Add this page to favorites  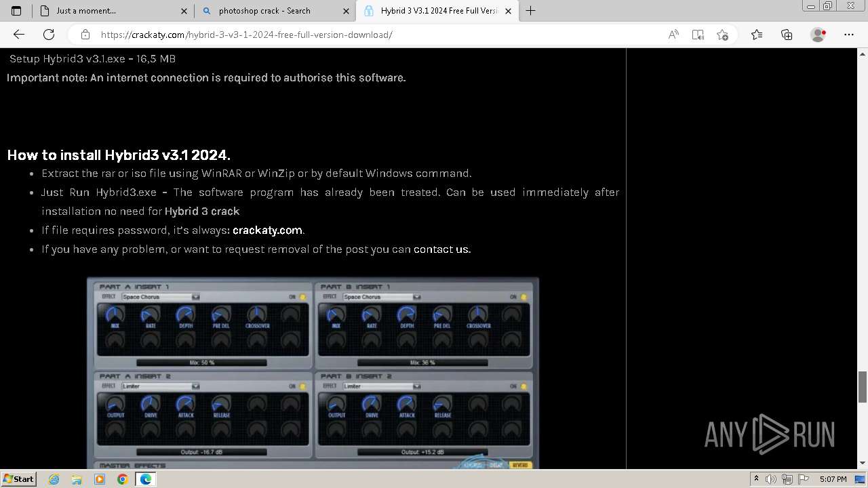(722, 35)
